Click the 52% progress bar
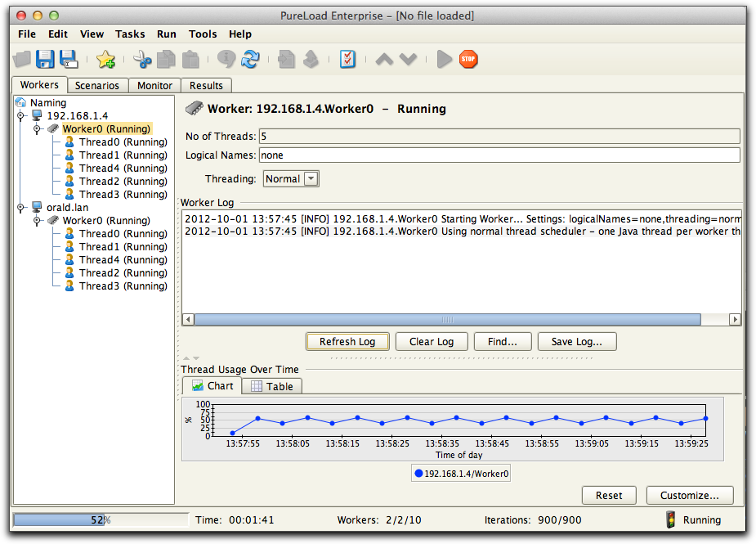This screenshot has width=756, height=544. (101, 519)
